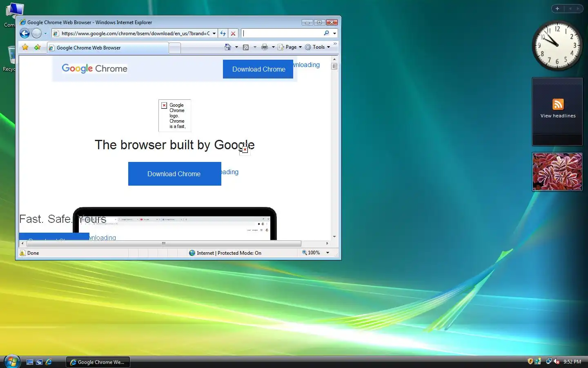Click the security shield tray icon
588x368 pixels.
click(x=530, y=361)
